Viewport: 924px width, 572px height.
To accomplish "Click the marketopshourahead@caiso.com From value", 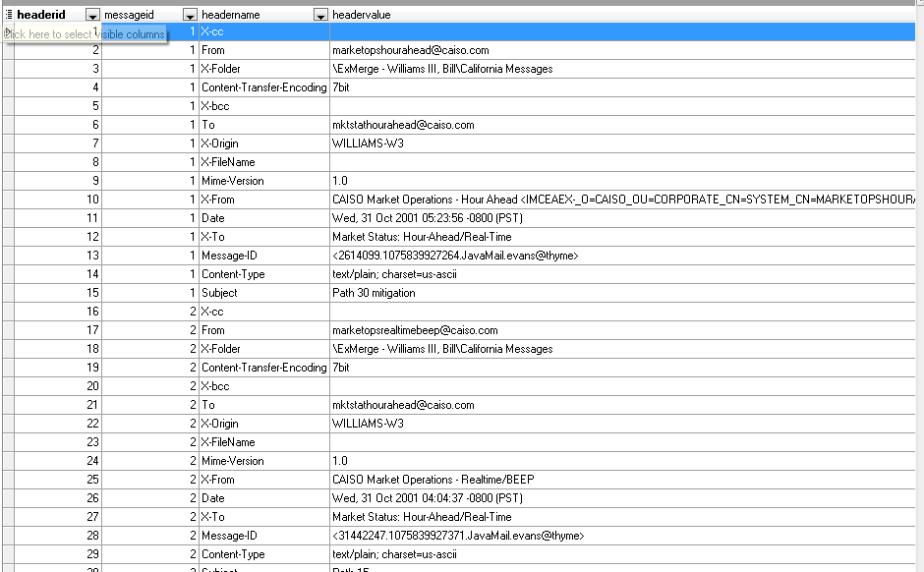I will click(410, 50).
